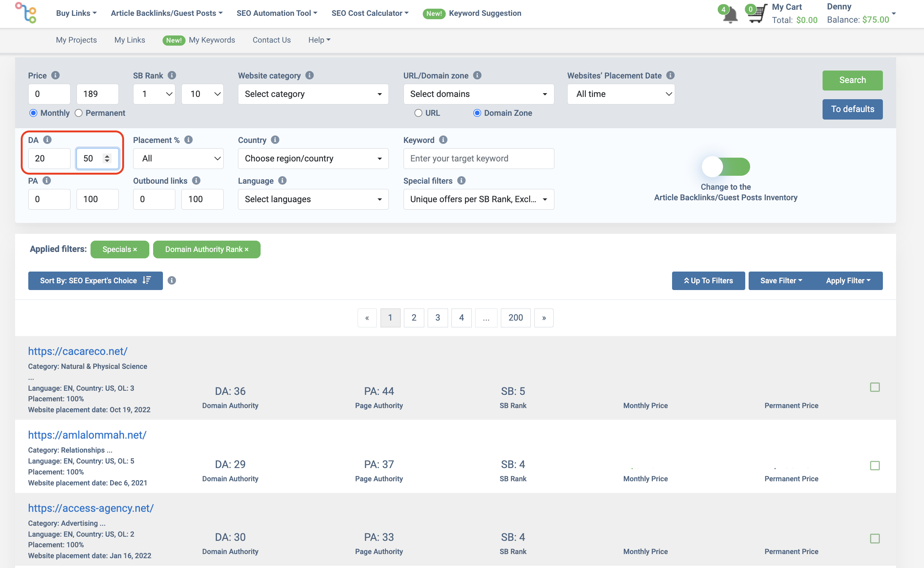Screen dimensions: 924x568
Task: Select the URL radio button
Action: (x=418, y=113)
